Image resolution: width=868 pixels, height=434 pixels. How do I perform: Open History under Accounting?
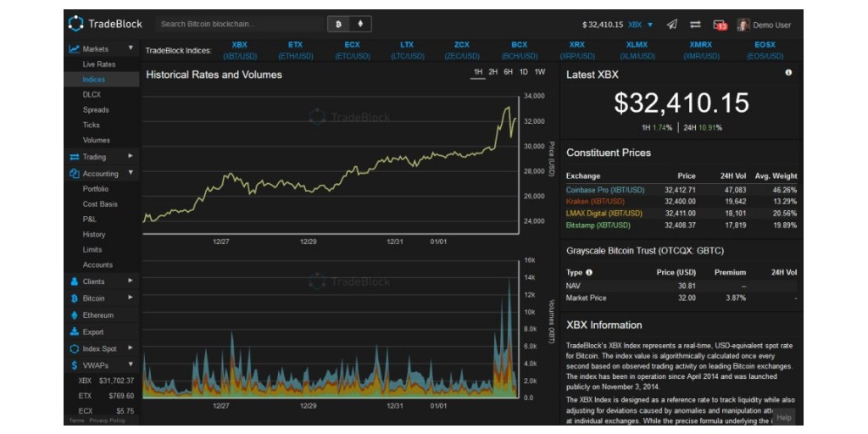pos(93,234)
